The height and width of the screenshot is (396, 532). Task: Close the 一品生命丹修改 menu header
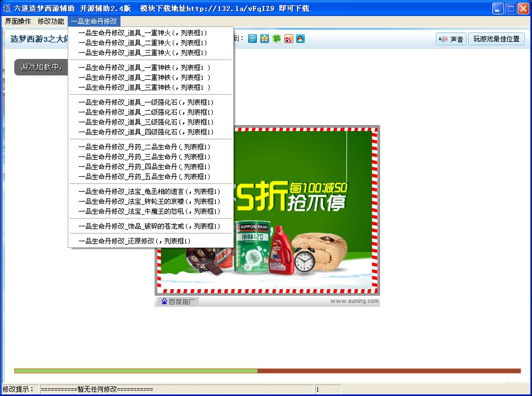[x=94, y=21]
